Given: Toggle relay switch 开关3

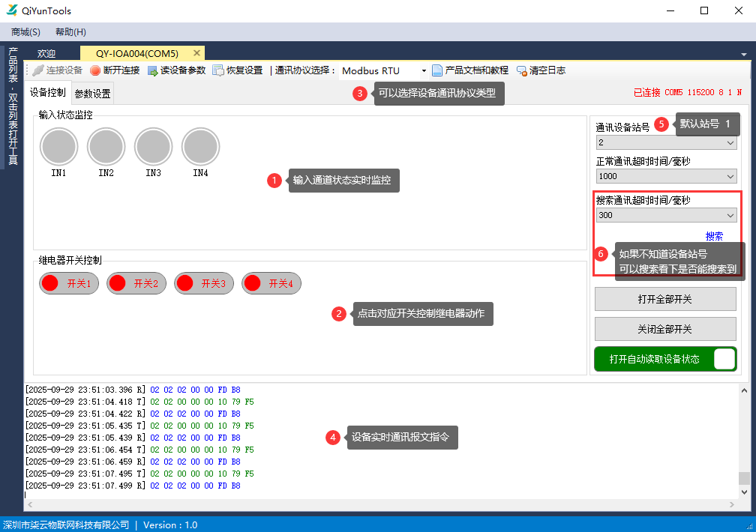Looking at the screenshot, I should click(204, 283).
